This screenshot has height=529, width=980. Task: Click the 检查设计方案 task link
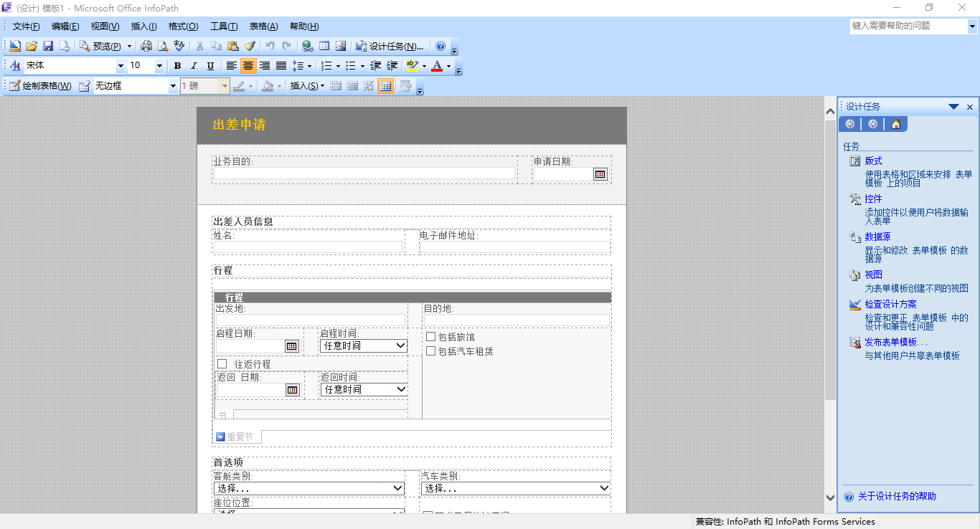tap(890, 305)
